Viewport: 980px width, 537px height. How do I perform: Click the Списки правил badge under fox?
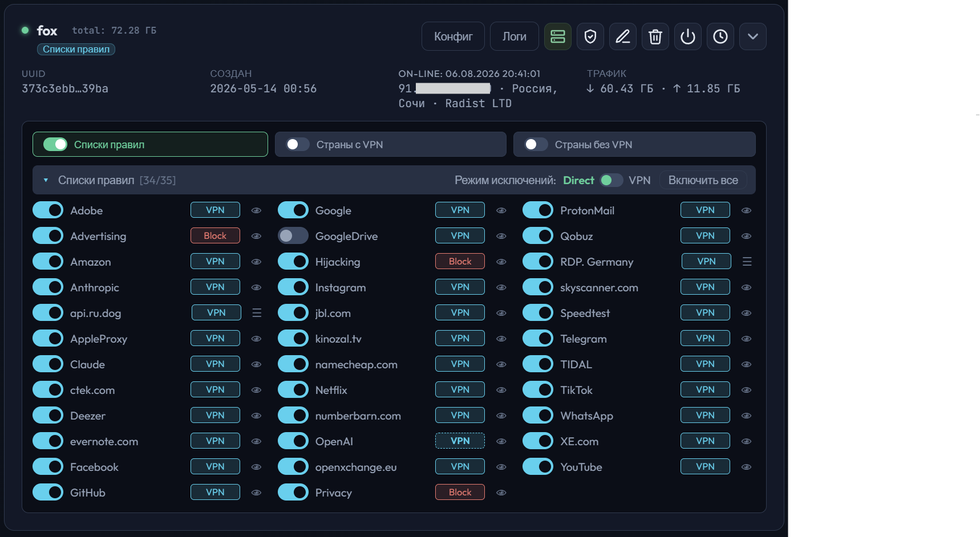(76, 50)
